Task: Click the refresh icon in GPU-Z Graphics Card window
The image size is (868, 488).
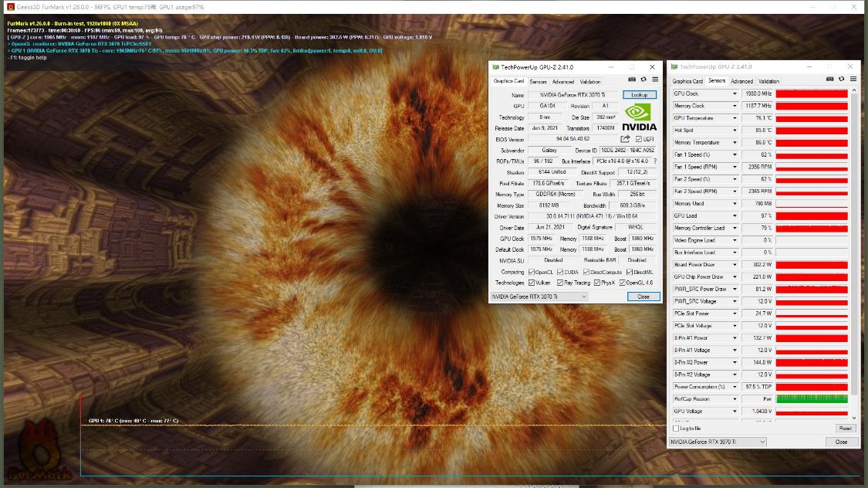Action: [643, 80]
